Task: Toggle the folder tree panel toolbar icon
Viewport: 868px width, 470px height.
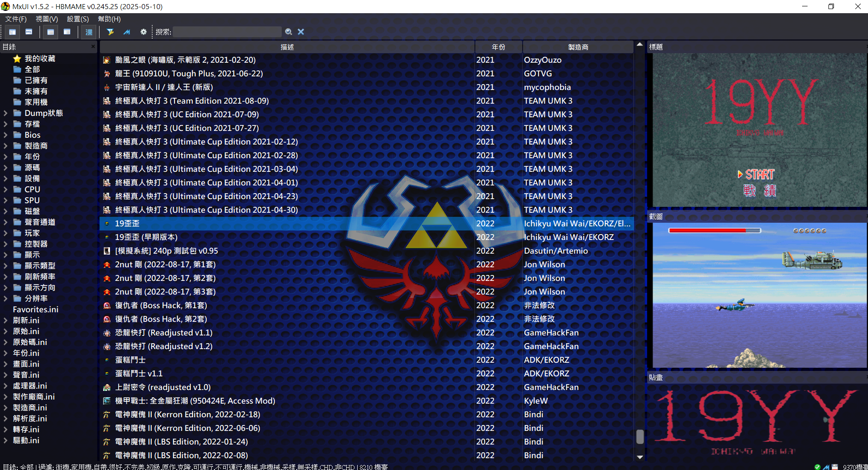Action: pos(12,32)
